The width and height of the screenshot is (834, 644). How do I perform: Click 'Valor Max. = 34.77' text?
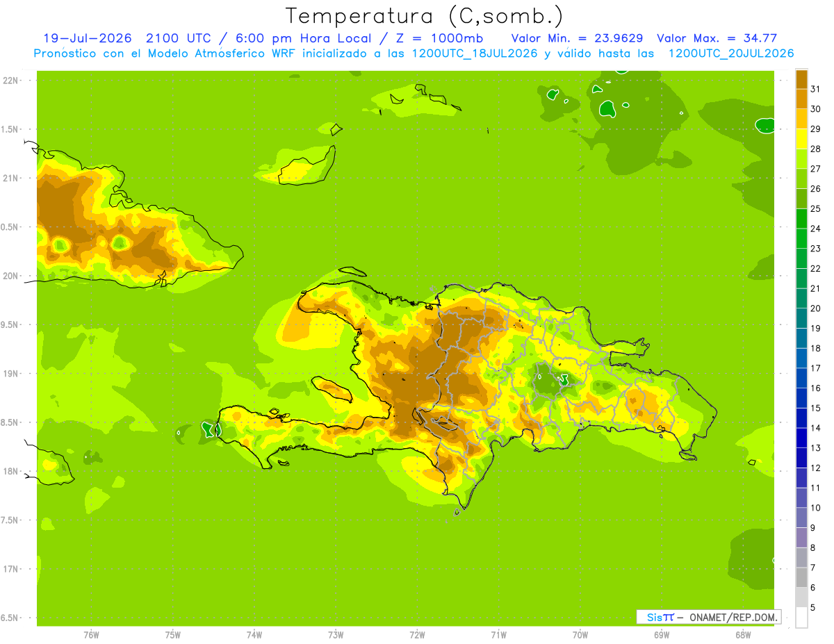click(x=717, y=38)
